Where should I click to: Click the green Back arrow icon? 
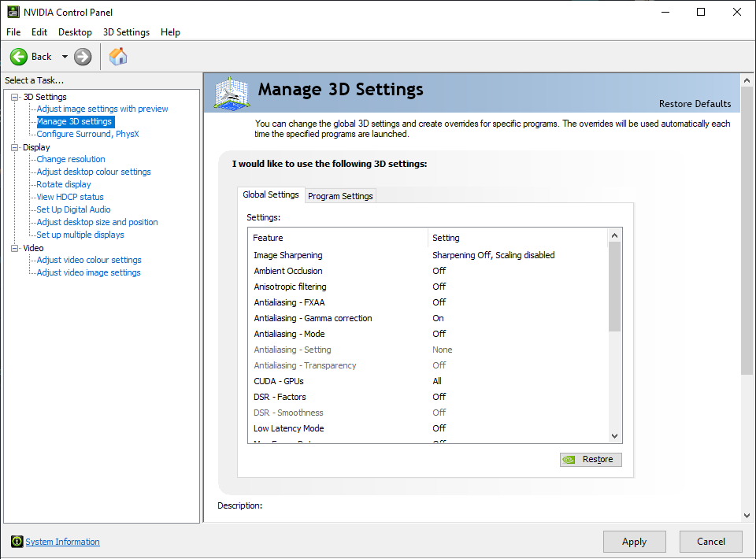pyautogui.click(x=19, y=57)
